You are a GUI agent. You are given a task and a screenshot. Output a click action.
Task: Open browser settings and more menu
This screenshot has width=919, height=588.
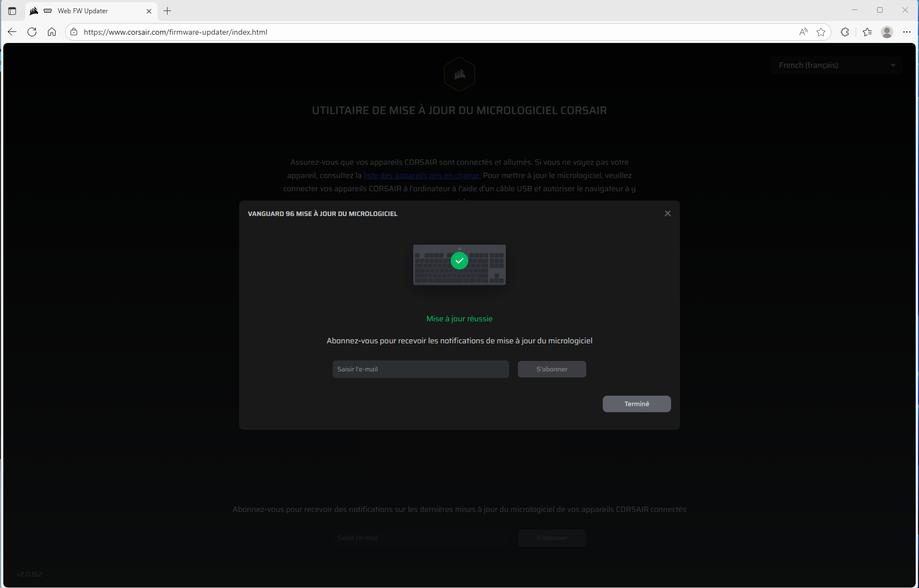907,32
